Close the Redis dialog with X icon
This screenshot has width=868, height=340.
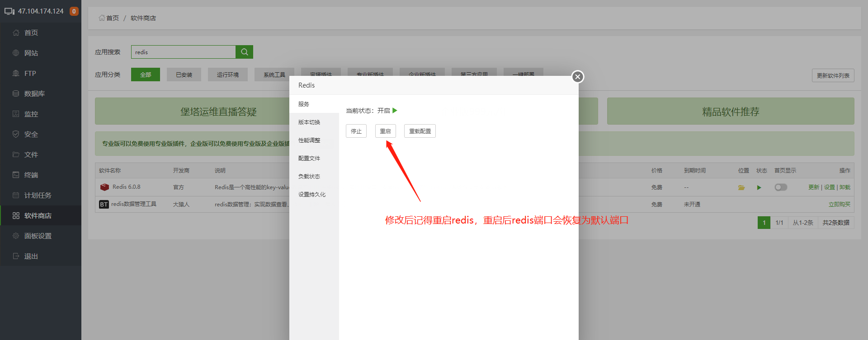point(577,77)
